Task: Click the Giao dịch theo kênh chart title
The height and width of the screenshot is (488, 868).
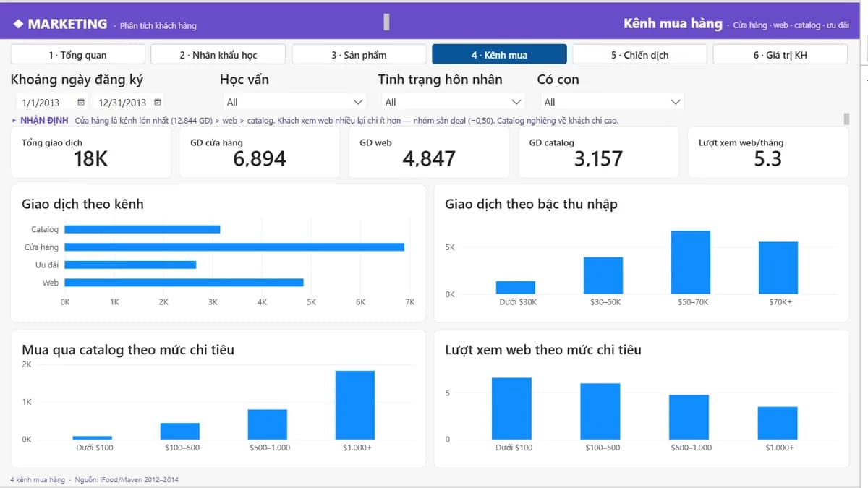Action: tap(83, 205)
